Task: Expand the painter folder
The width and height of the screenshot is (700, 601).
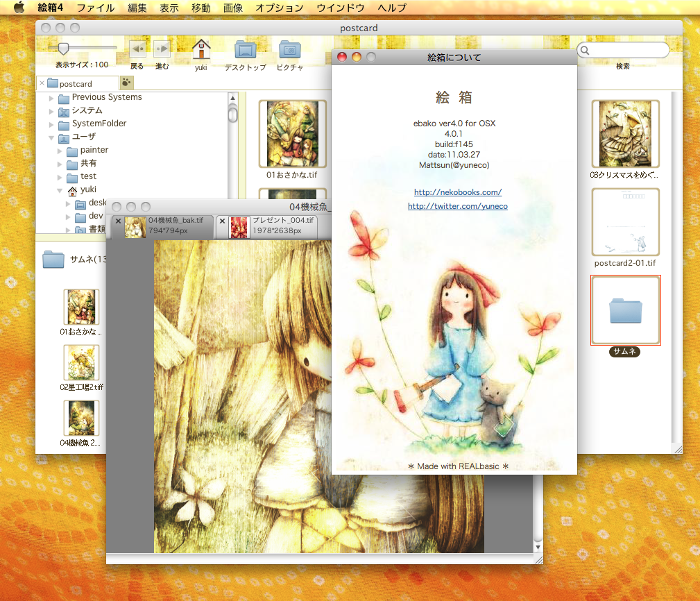Action: point(60,151)
